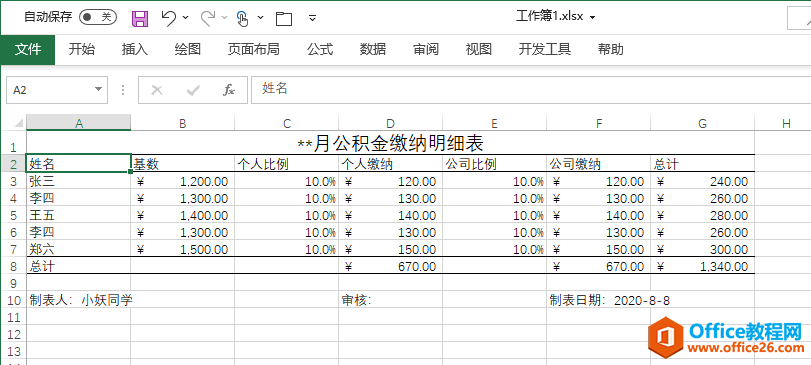Switch to the 开始 ribbon tab

tap(82, 50)
